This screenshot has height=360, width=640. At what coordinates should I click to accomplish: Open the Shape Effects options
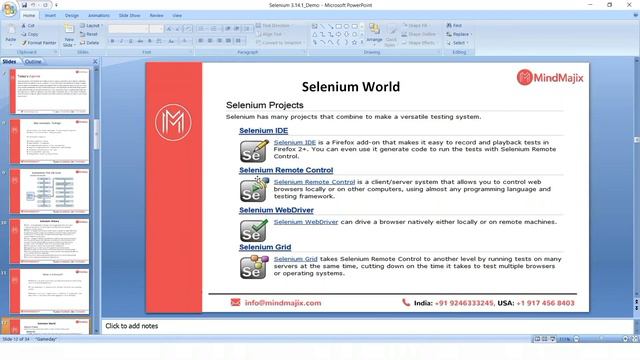[419, 43]
